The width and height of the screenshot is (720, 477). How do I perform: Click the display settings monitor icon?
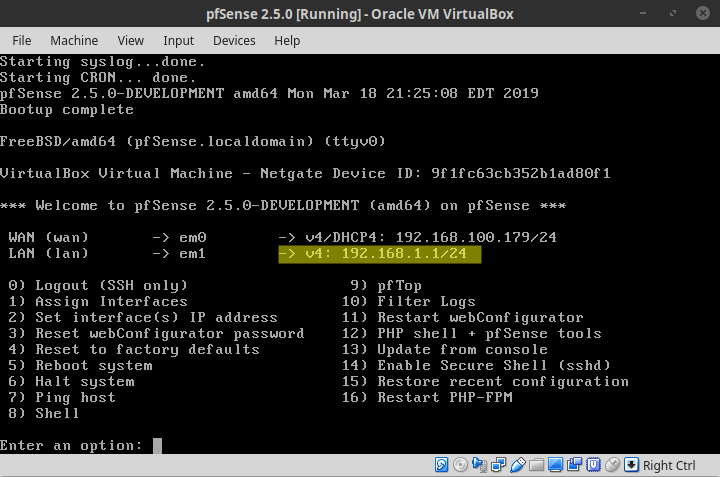point(555,465)
